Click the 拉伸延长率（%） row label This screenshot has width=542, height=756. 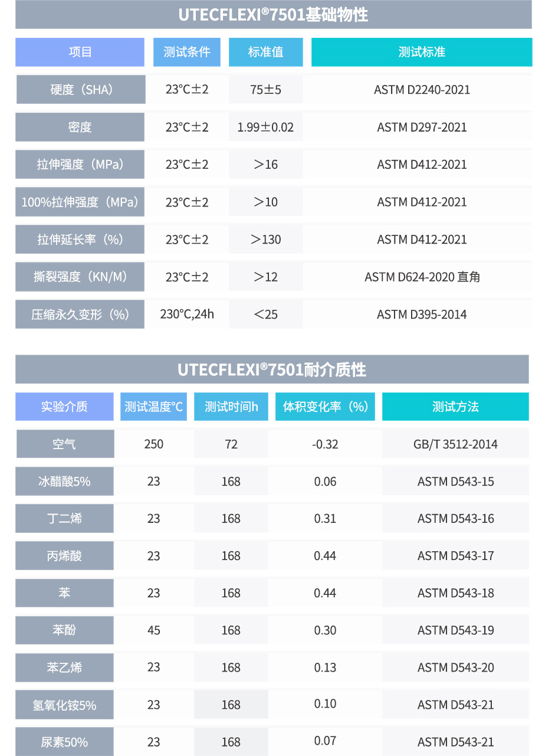(x=80, y=239)
